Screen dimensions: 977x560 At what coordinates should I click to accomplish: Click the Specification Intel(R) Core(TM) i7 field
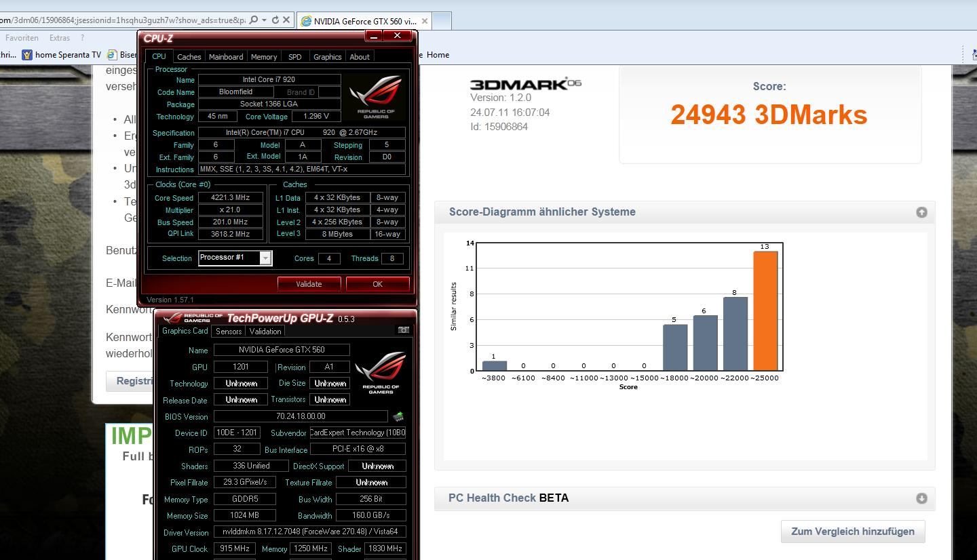[x=302, y=133]
